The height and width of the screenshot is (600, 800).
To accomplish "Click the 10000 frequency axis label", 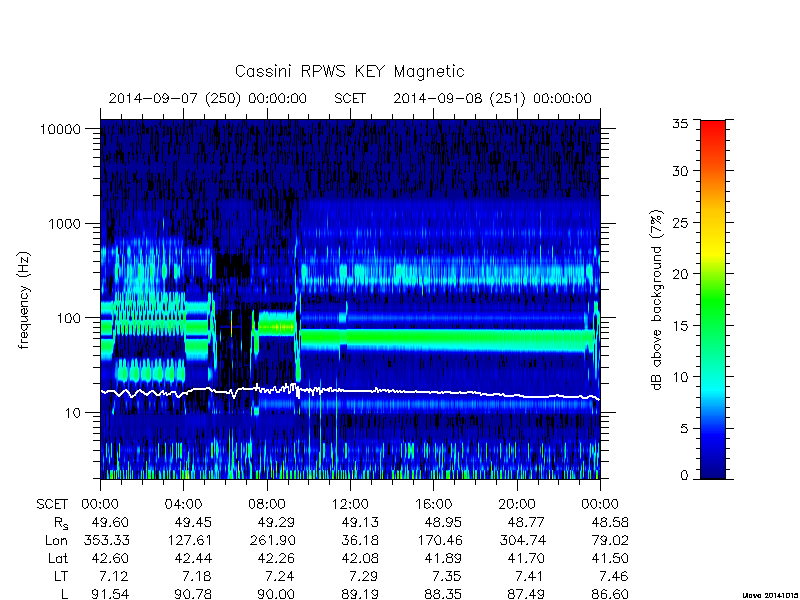I will 60,130.
